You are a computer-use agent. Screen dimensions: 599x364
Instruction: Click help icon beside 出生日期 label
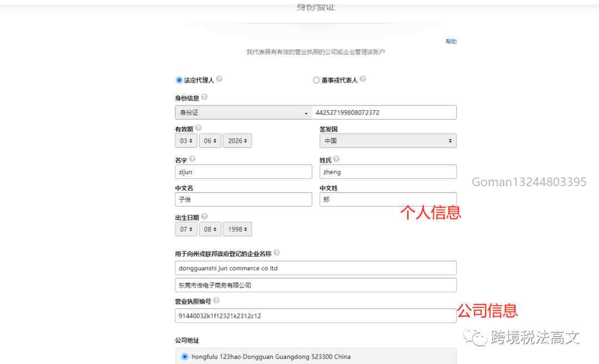click(x=204, y=216)
